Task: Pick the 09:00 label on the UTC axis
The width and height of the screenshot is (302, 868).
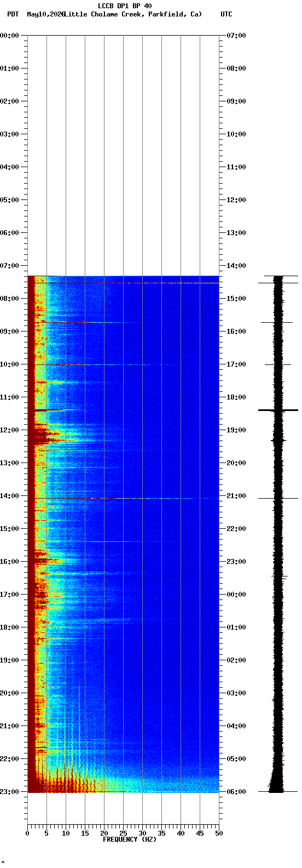Action: click(236, 101)
